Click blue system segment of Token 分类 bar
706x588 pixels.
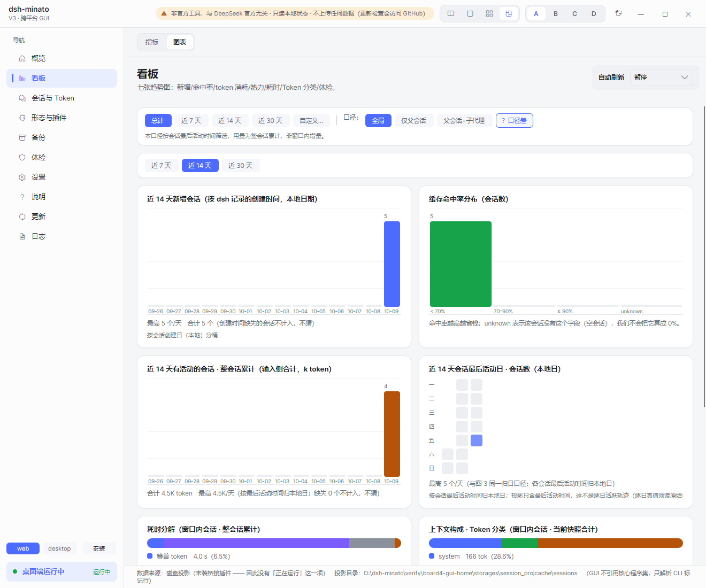465,543
